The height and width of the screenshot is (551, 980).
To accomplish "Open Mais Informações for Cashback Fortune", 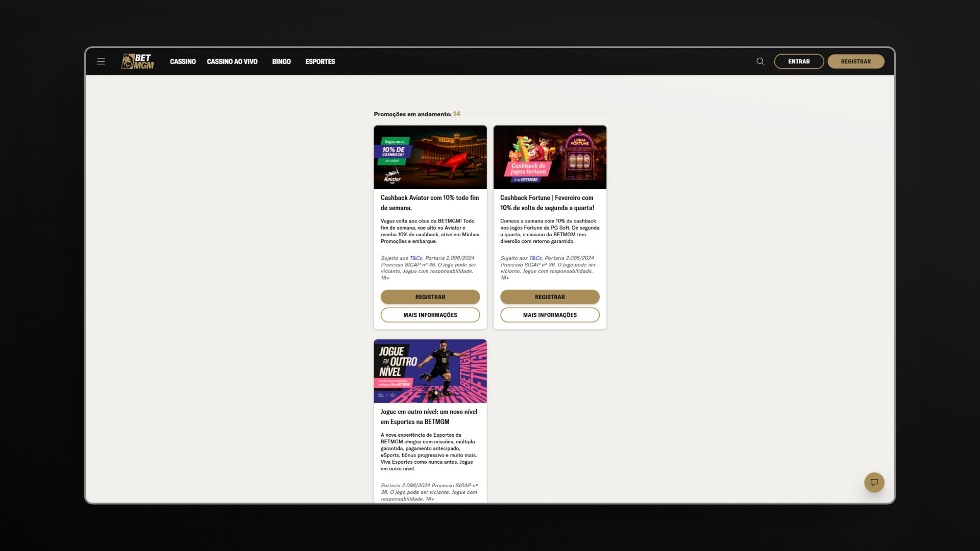I will pos(550,315).
